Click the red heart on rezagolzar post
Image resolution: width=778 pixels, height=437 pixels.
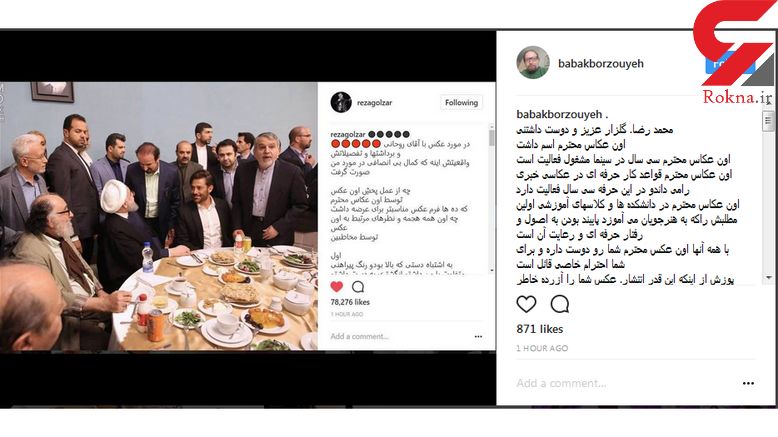pyautogui.click(x=336, y=286)
